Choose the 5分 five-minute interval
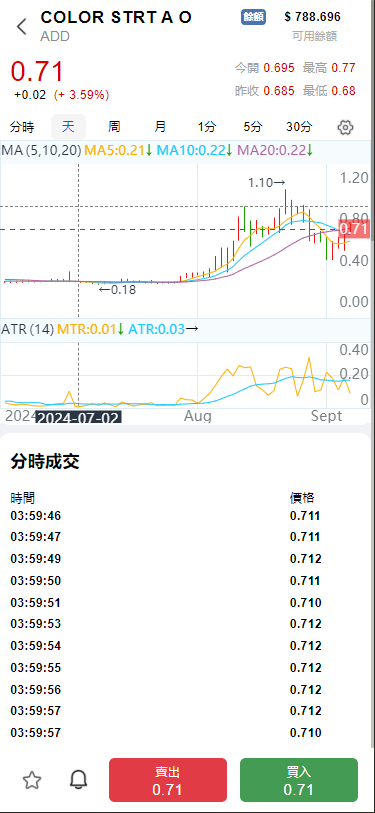The image size is (375, 813). [253, 127]
